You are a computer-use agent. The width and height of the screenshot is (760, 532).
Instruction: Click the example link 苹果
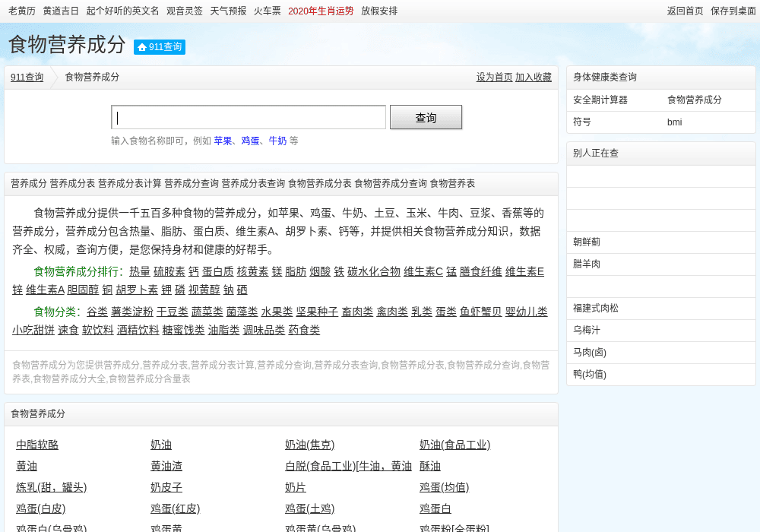coord(223,141)
